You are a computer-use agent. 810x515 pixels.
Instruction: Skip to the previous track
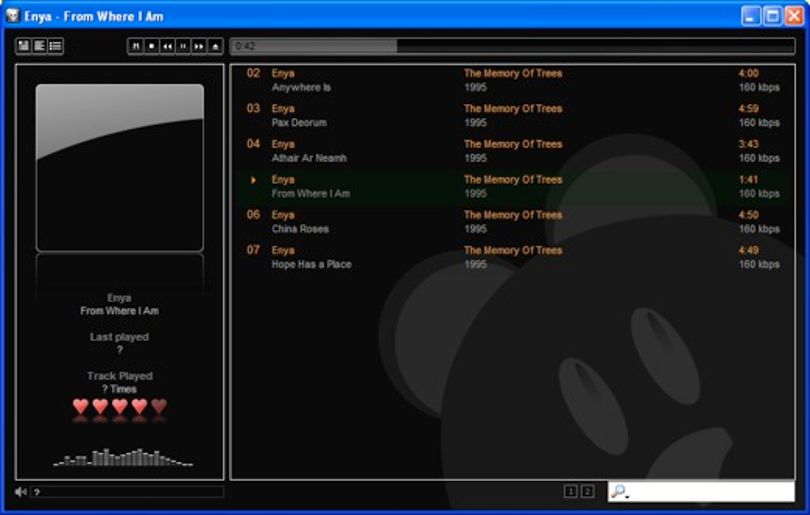point(167,46)
